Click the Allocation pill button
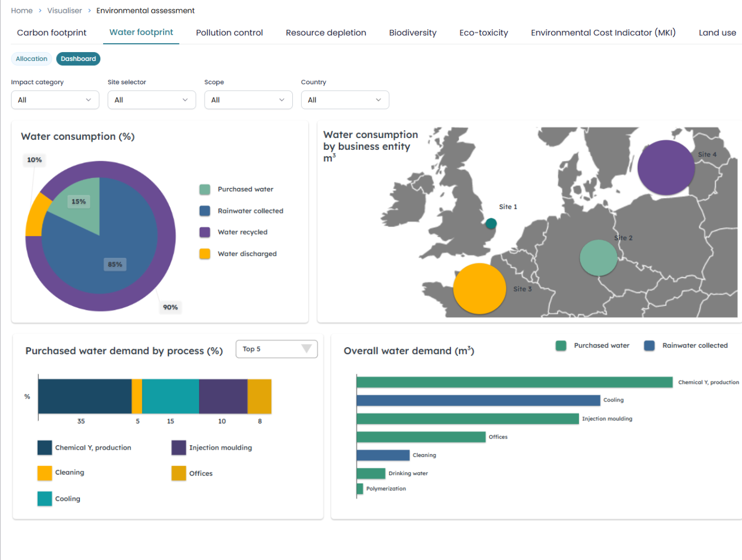Image resolution: width=742 pixels, height=560 pixels. [x=32, y=59]
